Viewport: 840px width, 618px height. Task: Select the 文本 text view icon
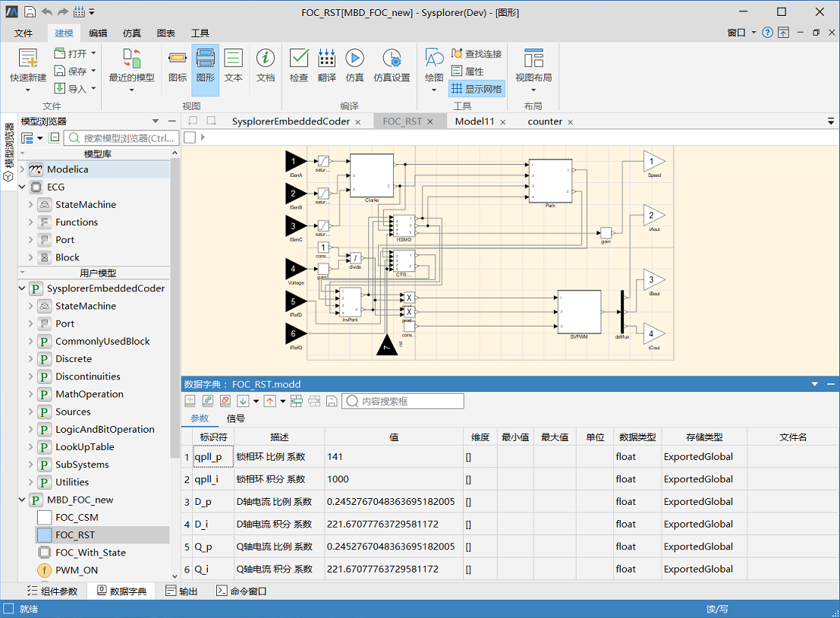(x=233, y=59)
